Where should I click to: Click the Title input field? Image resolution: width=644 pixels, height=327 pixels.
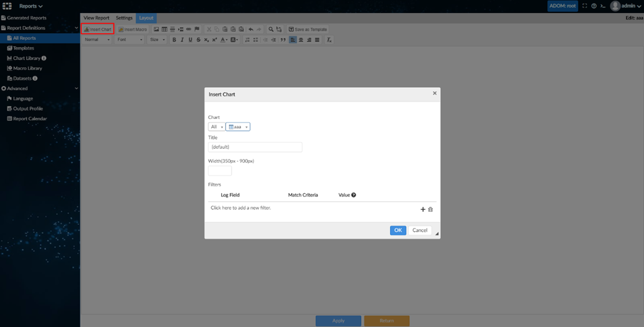click(x=255, y=147)
